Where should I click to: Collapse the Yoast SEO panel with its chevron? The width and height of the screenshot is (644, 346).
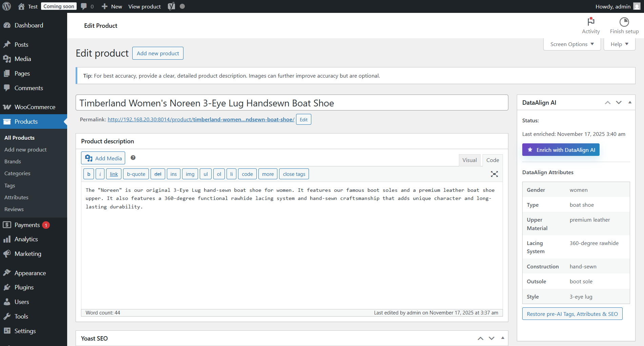point(502,338)
